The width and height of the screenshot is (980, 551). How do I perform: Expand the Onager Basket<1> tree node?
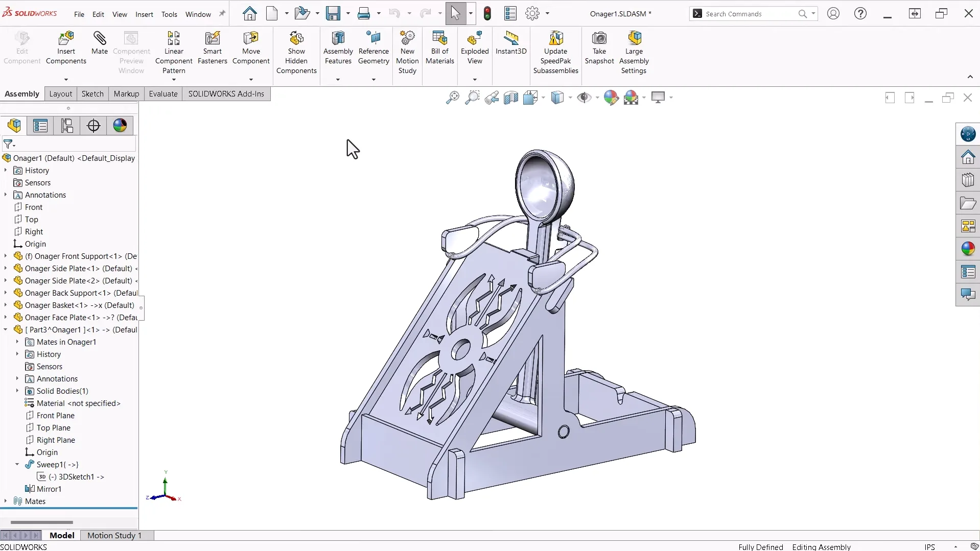pyautogui.click(x=6, y=305)
